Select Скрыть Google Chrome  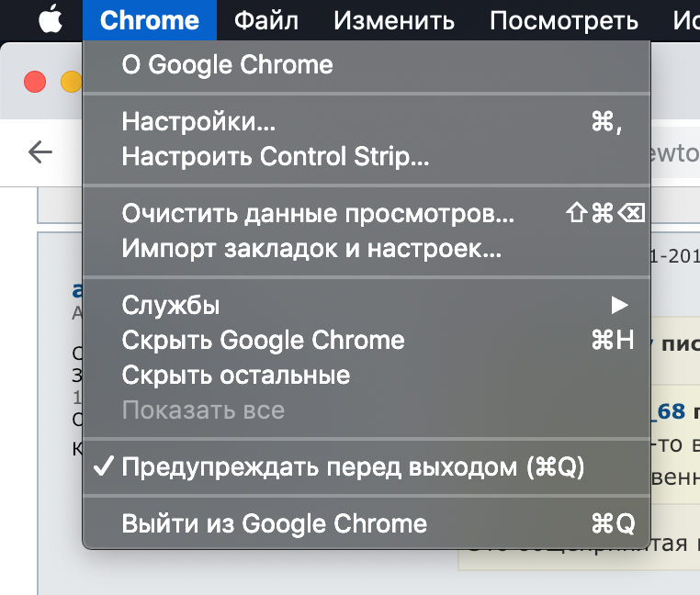point(366,340)
